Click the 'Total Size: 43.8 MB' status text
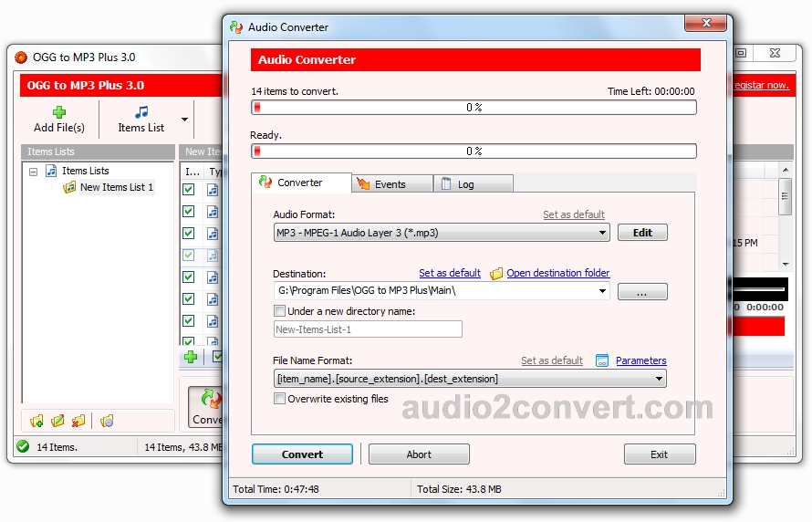The height and width of the screenshot is (522, 812). [459, 489]
